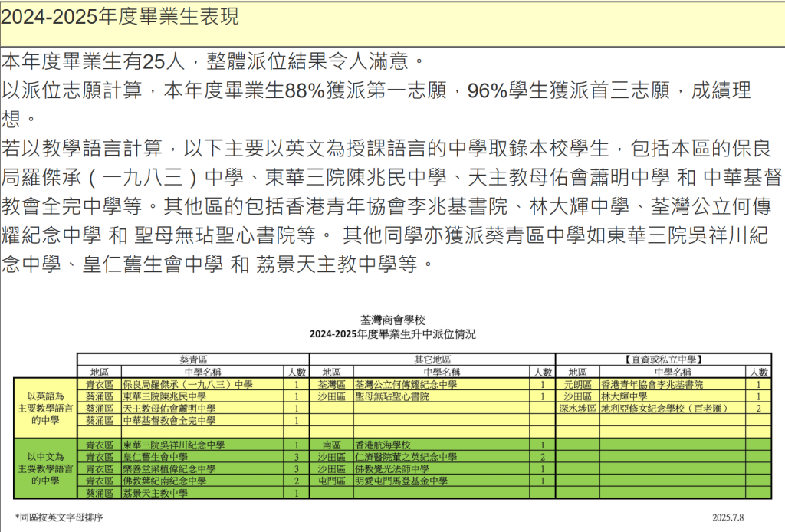
Task: Click the subtitle 2024-2025年度畢業生升中派位情況
Action: 392,334
